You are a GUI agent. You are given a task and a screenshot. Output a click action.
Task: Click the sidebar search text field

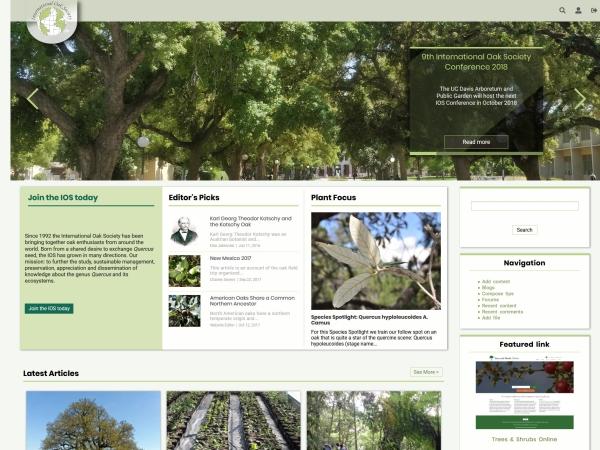pyautogui.click(x=524, y=206)
